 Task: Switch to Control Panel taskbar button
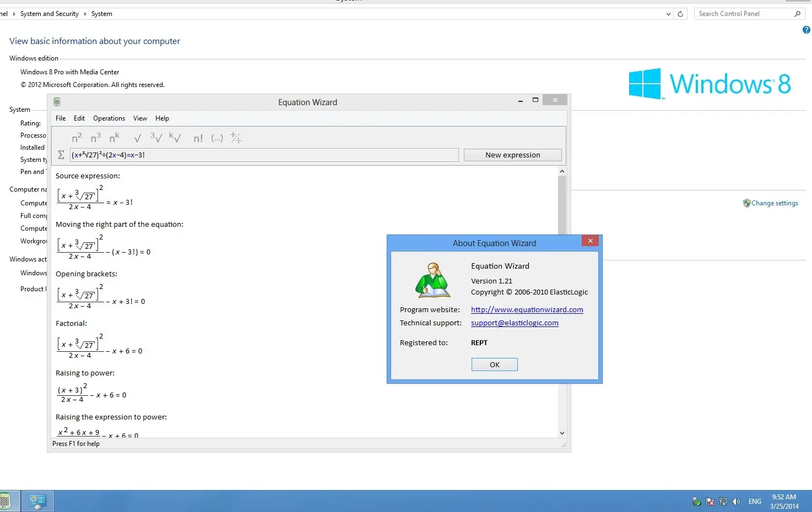pos(38,501)
